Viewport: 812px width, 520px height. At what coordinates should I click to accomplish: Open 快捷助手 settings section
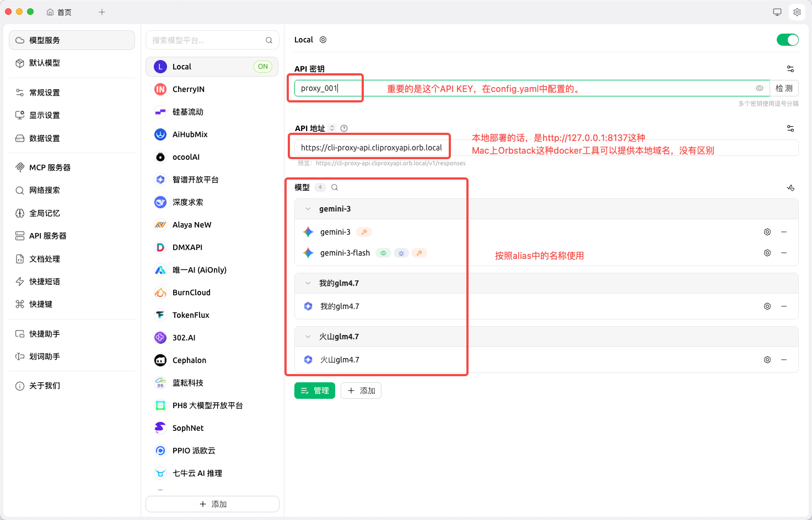point(72,334)
